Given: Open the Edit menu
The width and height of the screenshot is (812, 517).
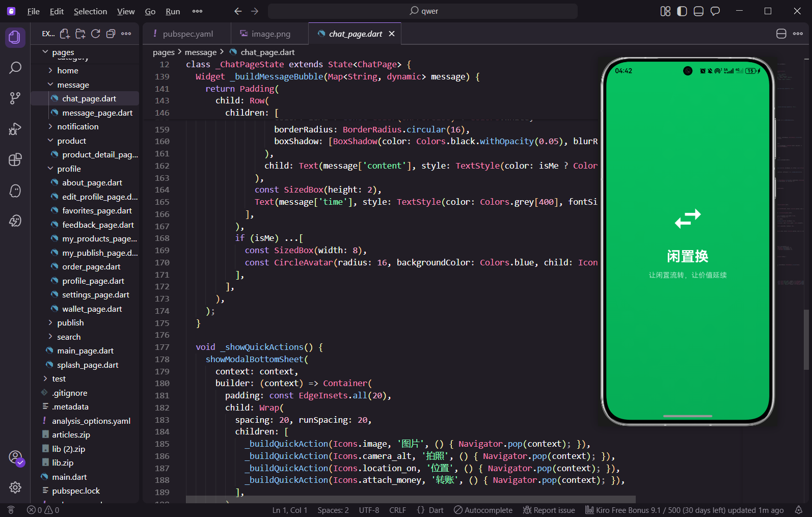Looking at the screenshot, I should point(57,11).
